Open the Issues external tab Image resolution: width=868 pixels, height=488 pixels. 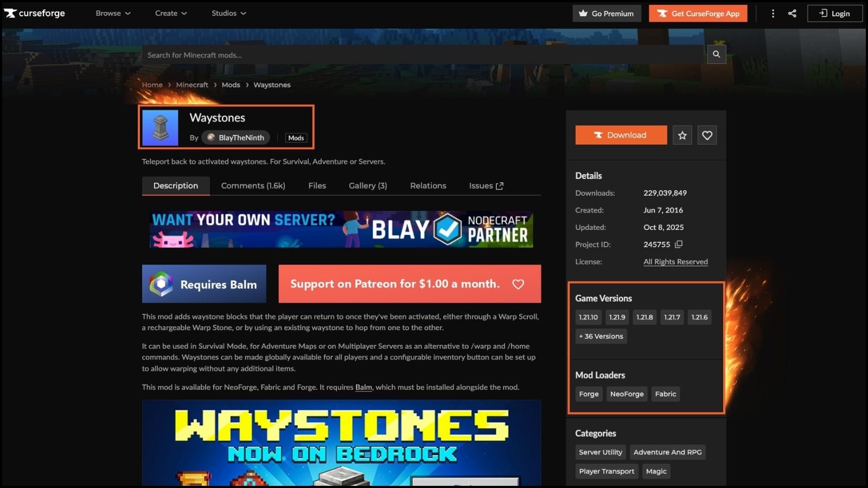point(486,186)
